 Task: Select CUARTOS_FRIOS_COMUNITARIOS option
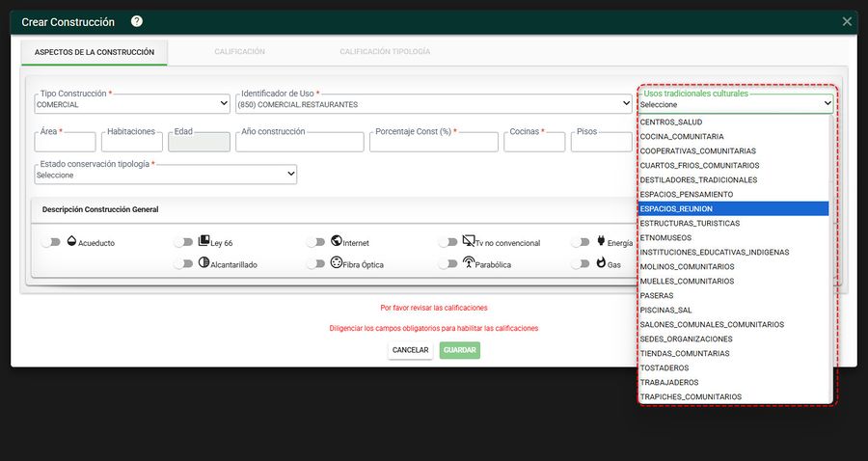click(x=734, y=165)
